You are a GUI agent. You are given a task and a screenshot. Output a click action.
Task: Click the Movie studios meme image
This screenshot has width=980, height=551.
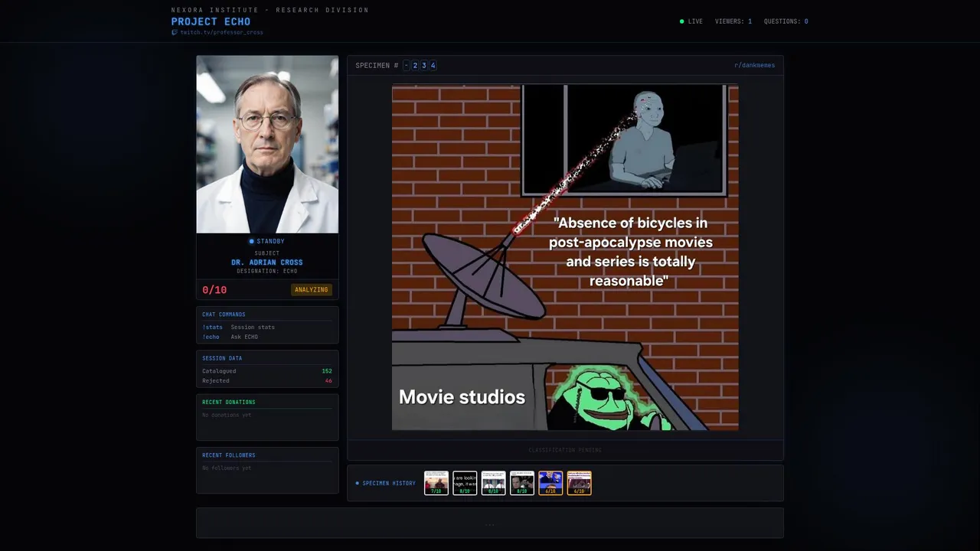[565, 257]
